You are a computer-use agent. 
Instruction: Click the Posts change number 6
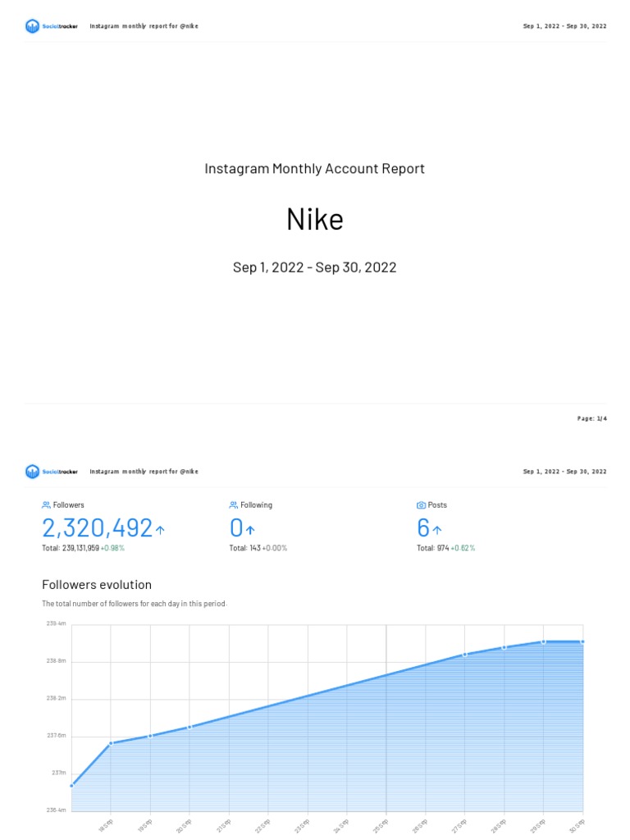pyautogui.click(x=423, y=528)
